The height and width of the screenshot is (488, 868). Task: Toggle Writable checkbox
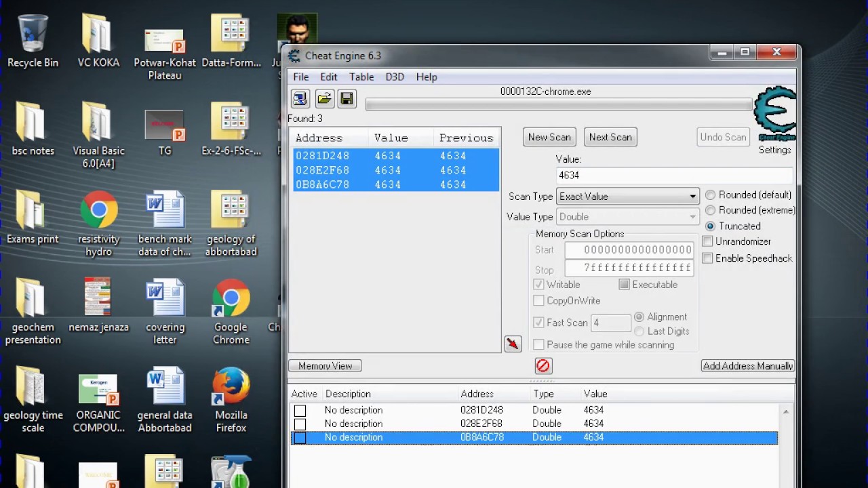(538, 285)
